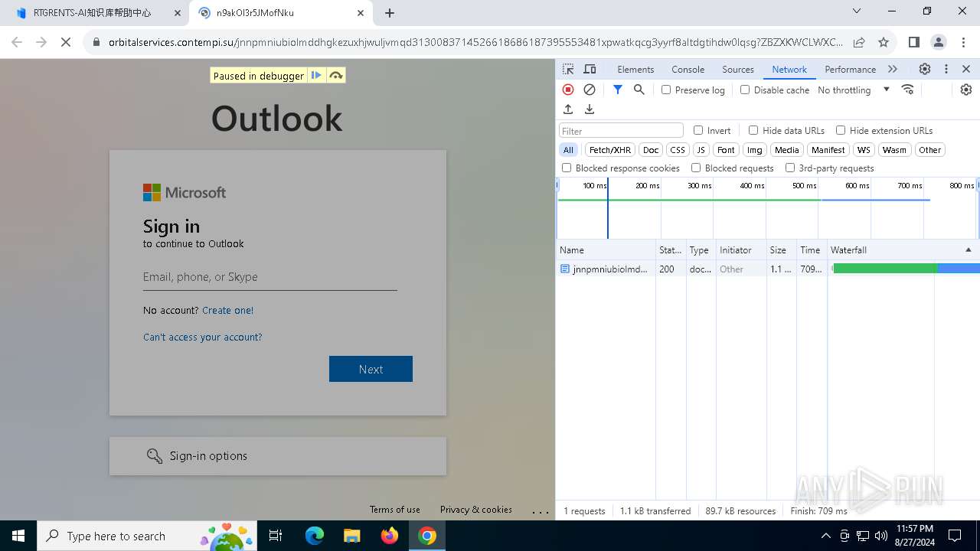Check Blocked response cookies
The image size is (980, 551).
[x=567, y=168]
